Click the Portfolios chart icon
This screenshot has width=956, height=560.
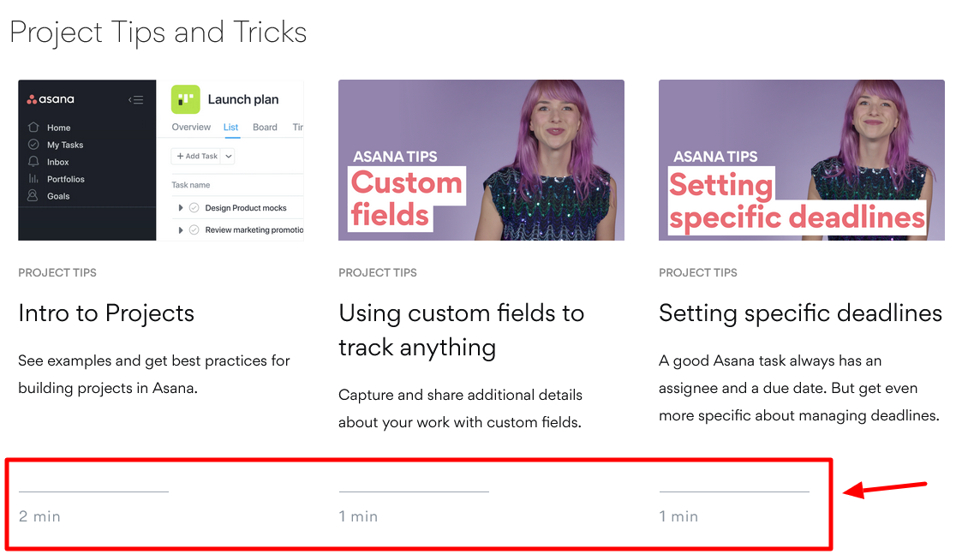point(33,179)
